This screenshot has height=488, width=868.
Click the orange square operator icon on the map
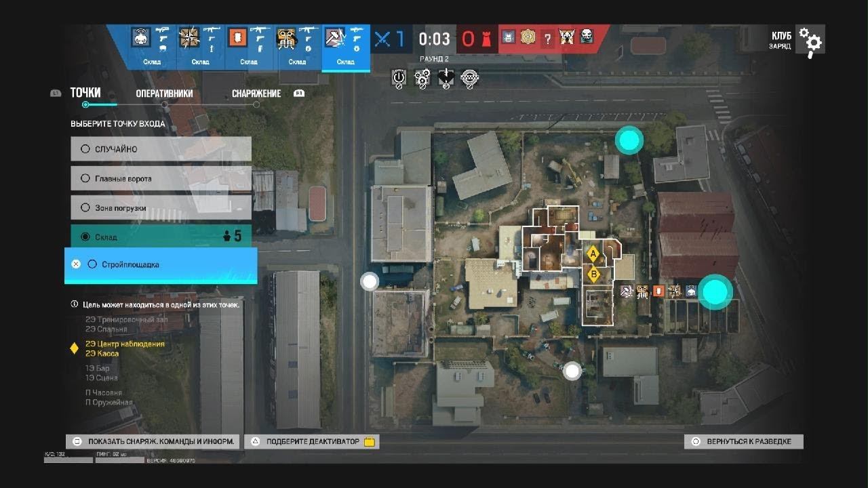click(x=658, y=291)
